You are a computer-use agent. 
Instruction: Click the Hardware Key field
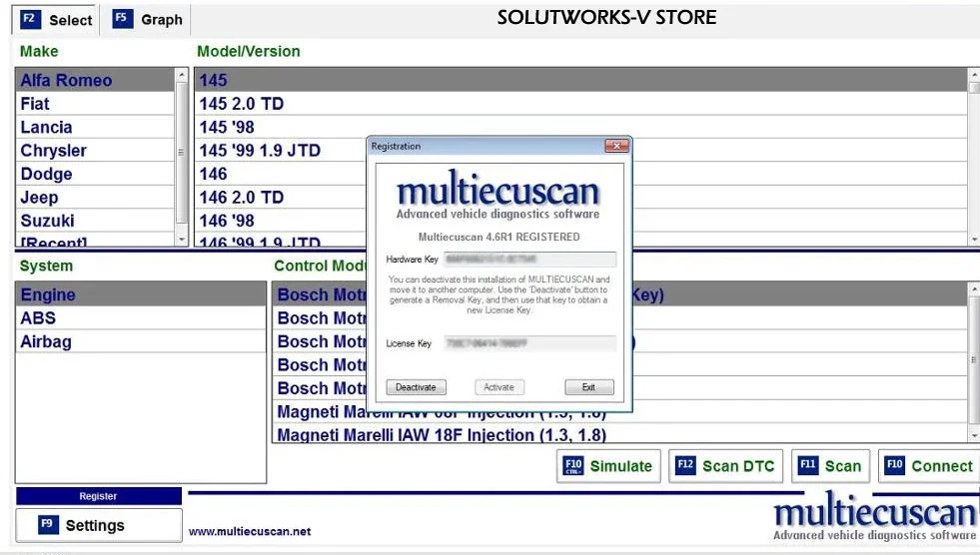(x=529, y=260)
